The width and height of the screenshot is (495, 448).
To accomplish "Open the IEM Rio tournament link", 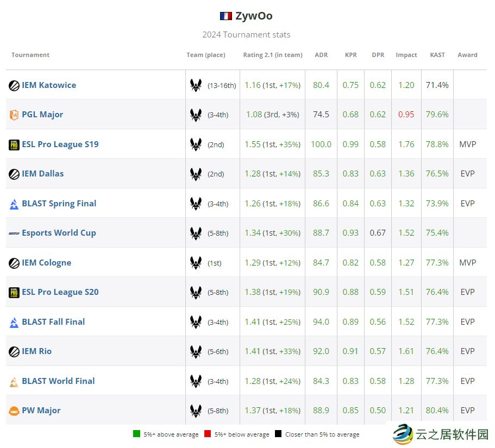I will [x=37, y=351].
